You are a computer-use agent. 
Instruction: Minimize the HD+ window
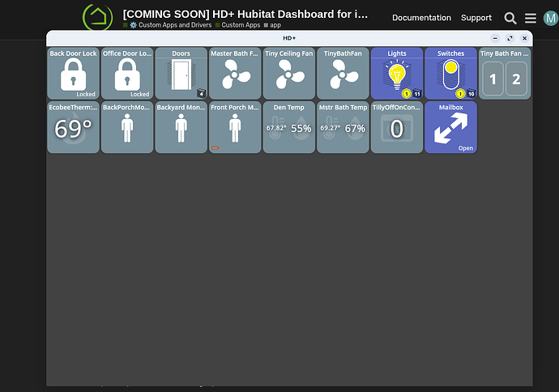(495, 38)
